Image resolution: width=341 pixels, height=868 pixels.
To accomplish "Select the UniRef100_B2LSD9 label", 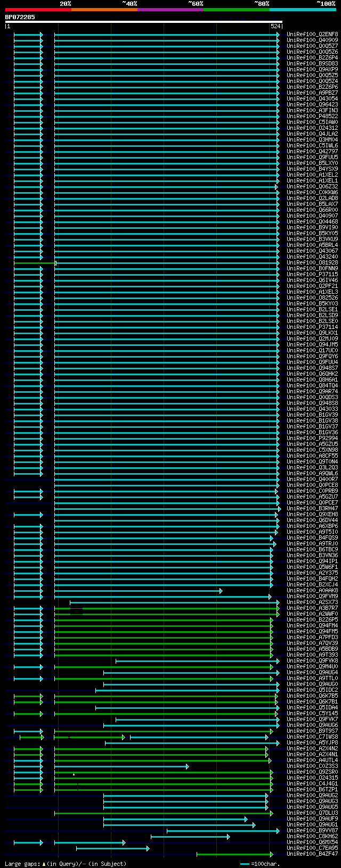I will pos(312,315).
